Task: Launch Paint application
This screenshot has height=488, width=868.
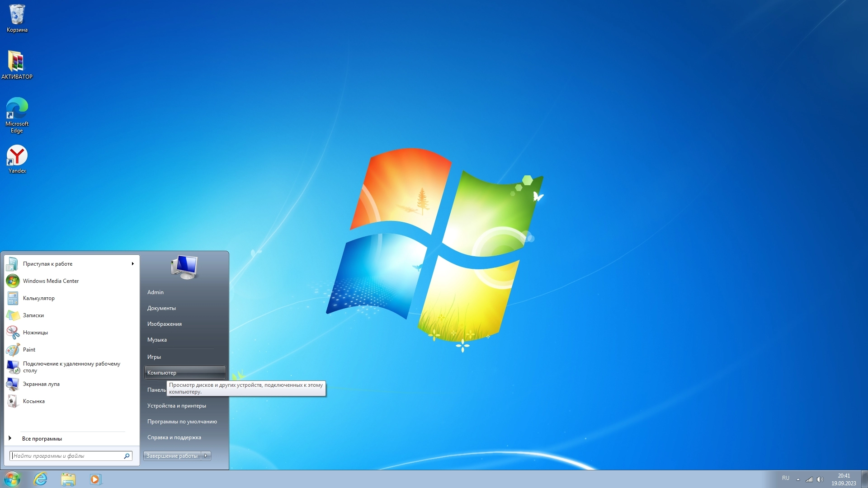Action: (28, 349)
